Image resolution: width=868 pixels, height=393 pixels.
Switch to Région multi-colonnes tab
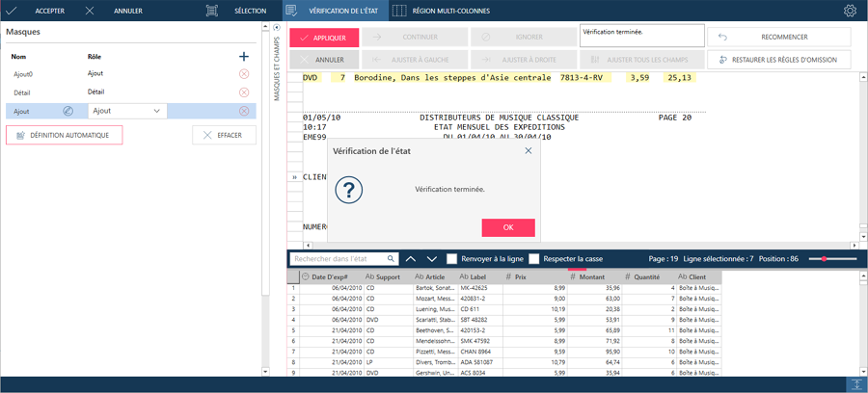click(x=441, y=11)
